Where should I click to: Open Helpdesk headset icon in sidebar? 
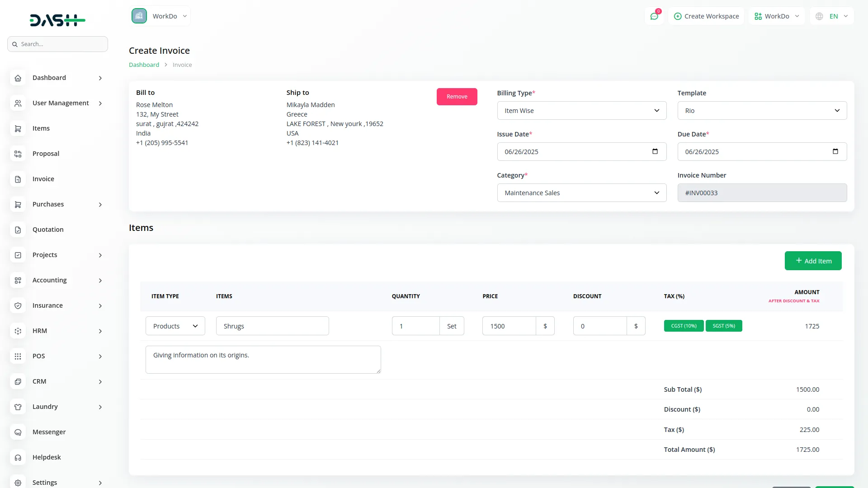click(x=18, y=458)
